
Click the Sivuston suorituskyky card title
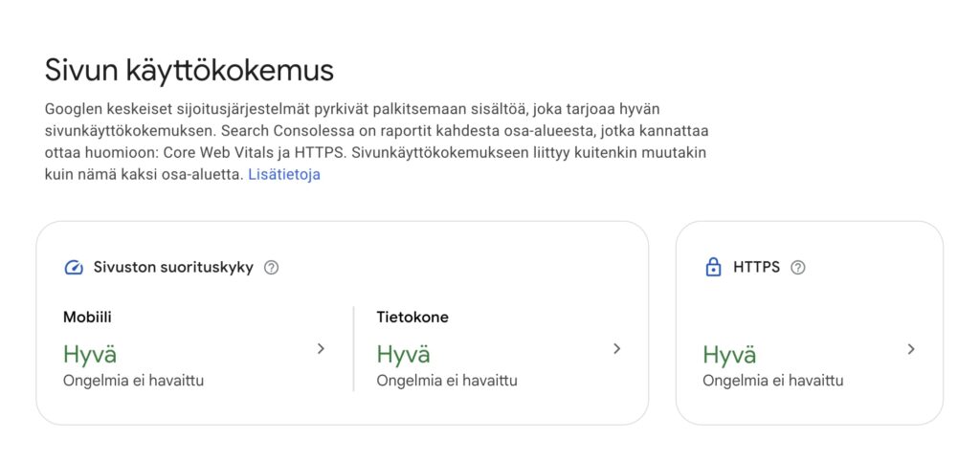(x=173, y=268)
